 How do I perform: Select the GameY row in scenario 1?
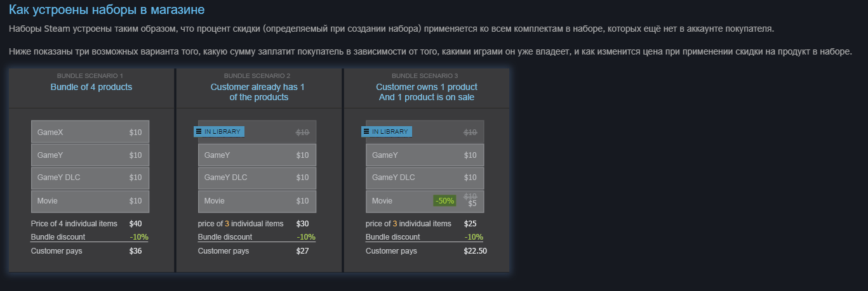[x=90, y=155]
